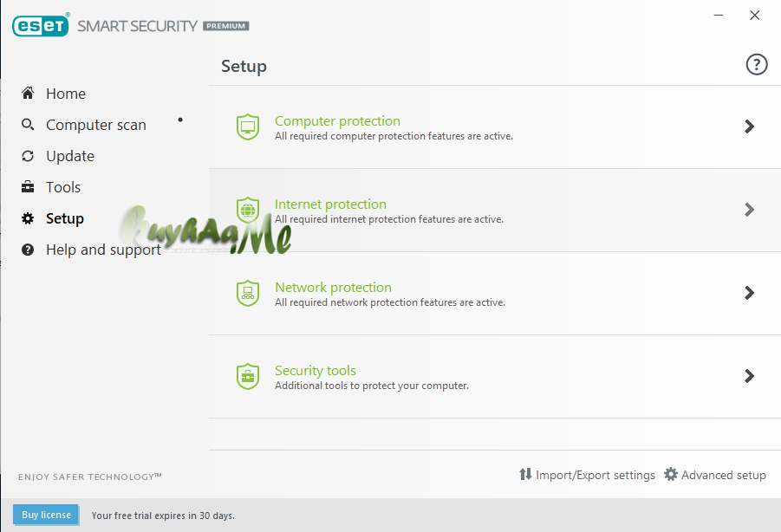Screen dimensions: 781x532
Task: Click the Tools toolbox icon in sidebar
Action: [29, 187]
